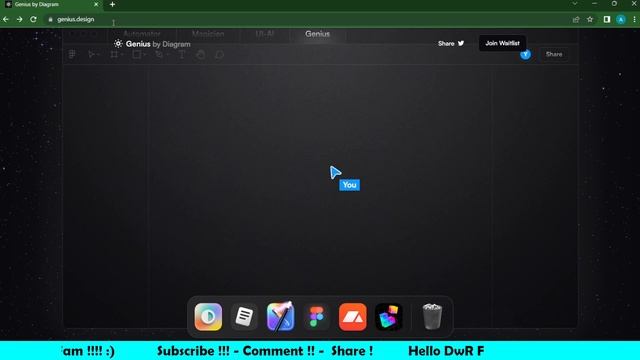The width and height of the screenshot is (640, 360).
Task: Click the blue 'You' cursor label
Action: (x=349, y=185)
